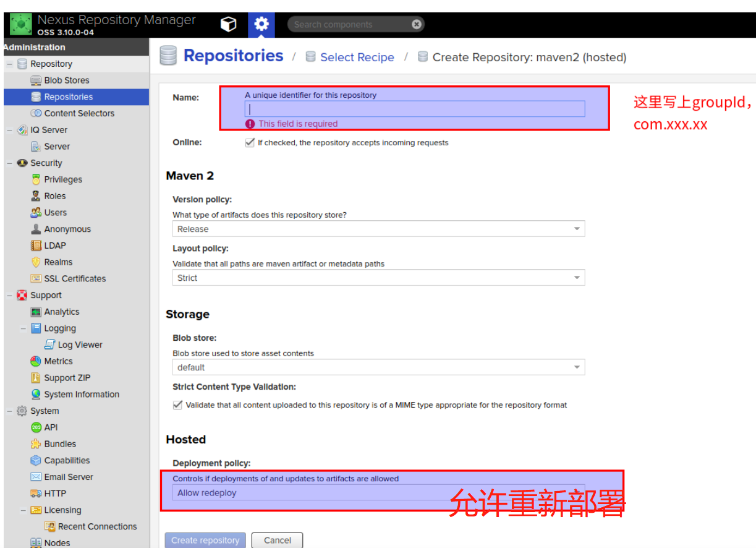
Task: Click the Nexus Repository Manager logo
Action: pos(21,25)
